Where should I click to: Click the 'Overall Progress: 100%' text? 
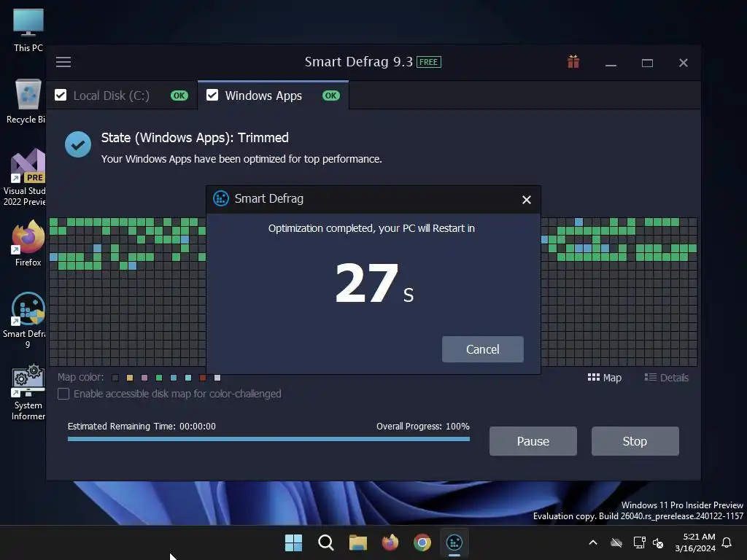click(423, 426)
